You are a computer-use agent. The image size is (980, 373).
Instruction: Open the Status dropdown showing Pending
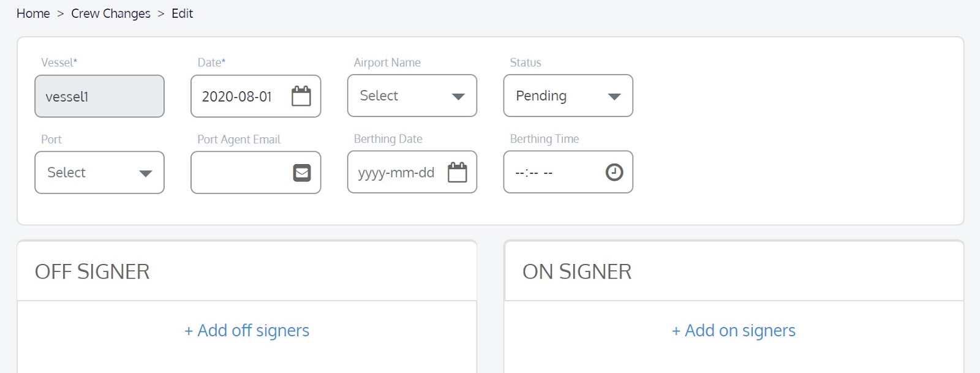click(568, 96)
